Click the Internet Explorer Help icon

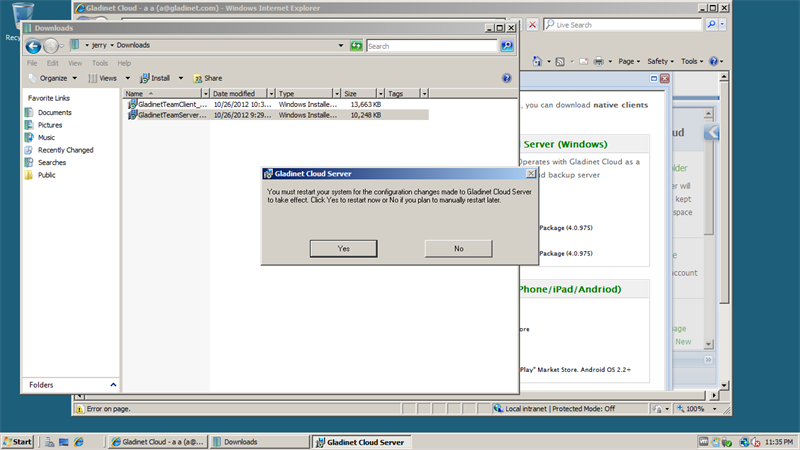click(714, 61)
